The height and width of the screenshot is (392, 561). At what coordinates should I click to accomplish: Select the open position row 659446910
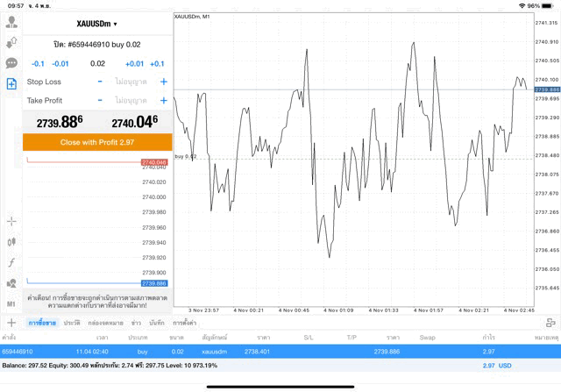tap(263, 351)
